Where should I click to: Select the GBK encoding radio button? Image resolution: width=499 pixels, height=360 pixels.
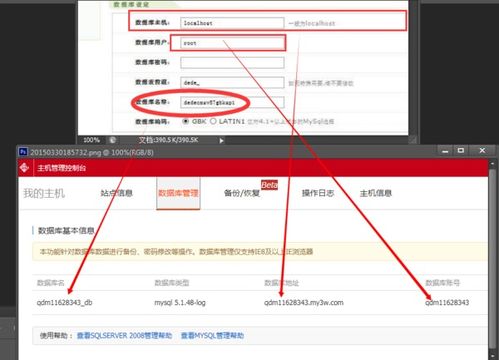point(186,121)
